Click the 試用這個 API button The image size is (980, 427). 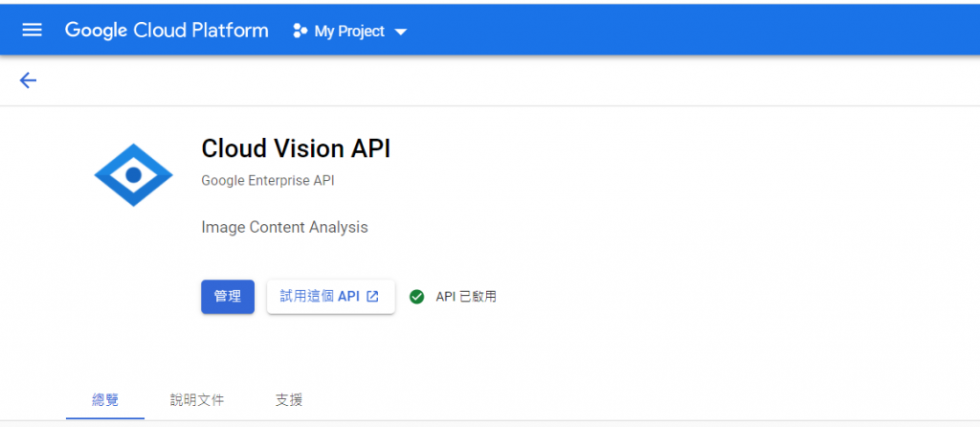tap(330, 297)
